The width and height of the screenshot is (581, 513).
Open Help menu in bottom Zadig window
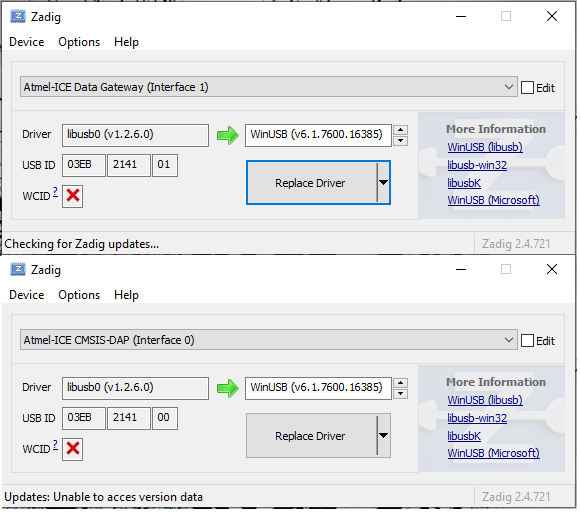[126, 295]
